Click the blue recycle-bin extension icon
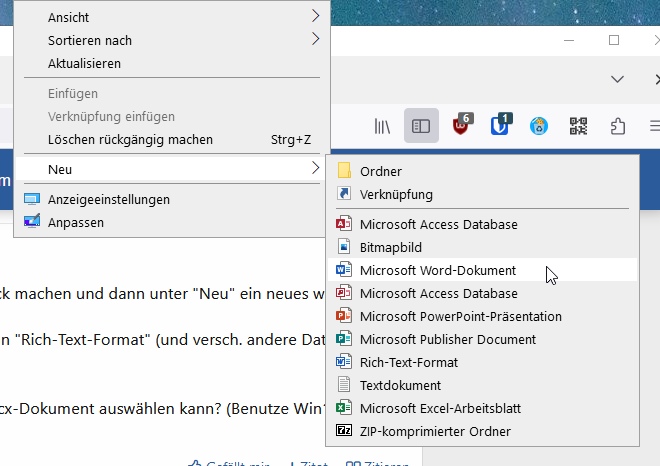 [x=539, y=126]
